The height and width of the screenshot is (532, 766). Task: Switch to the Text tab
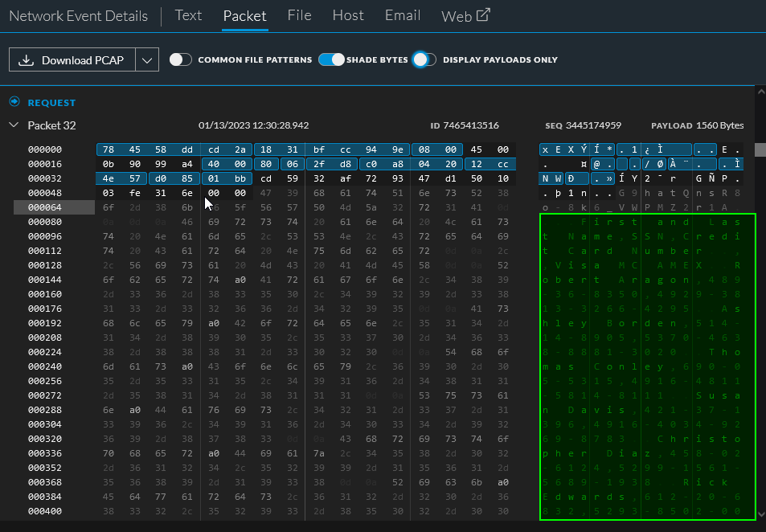tap(188, 15)
